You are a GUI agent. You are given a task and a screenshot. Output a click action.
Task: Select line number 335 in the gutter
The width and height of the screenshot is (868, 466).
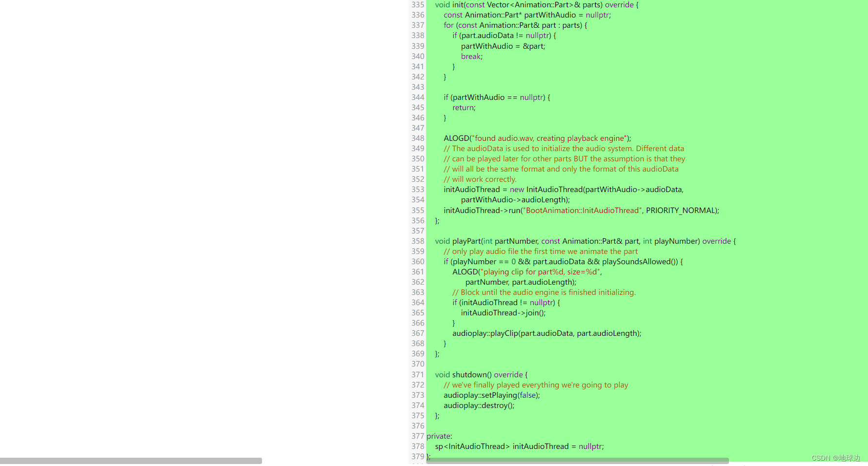pos(418,4)
